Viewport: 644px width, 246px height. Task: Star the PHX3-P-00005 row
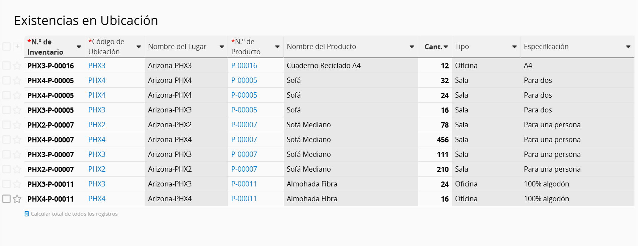coord(17,110)
